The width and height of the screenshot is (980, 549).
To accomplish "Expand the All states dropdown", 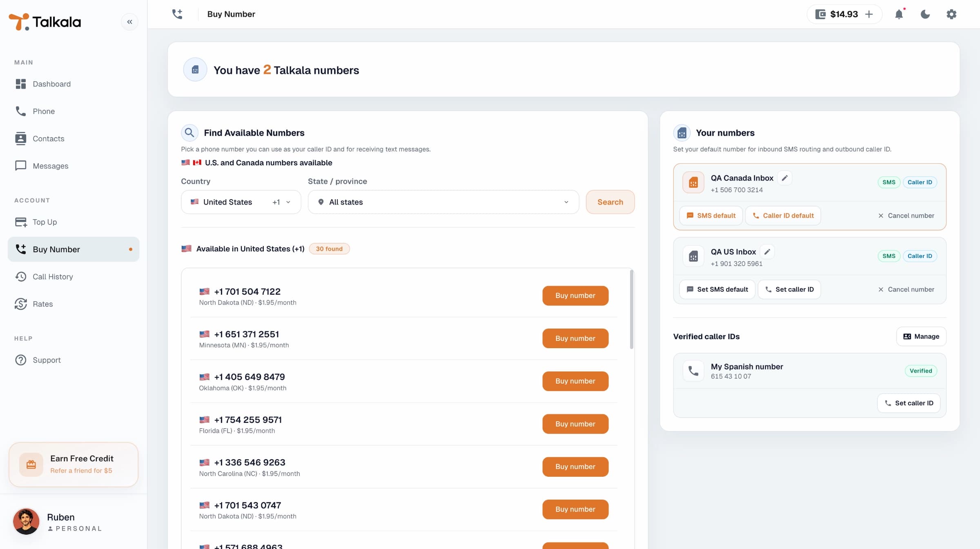I will coord(443,202).
